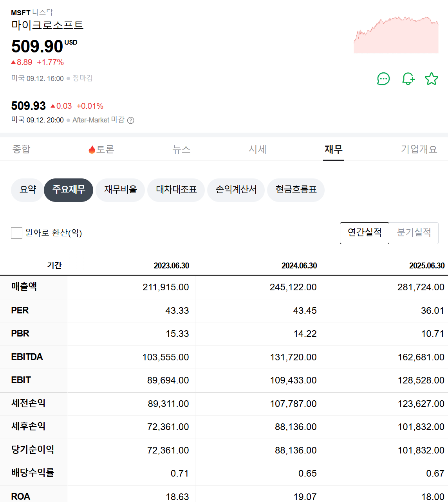Click the 107,787.00 pre-tax value
Screen dimensions: 448x502
(293, 404)
